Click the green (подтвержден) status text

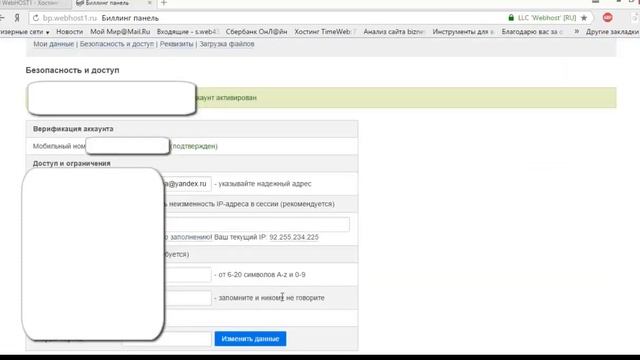[x=194, y=146]
